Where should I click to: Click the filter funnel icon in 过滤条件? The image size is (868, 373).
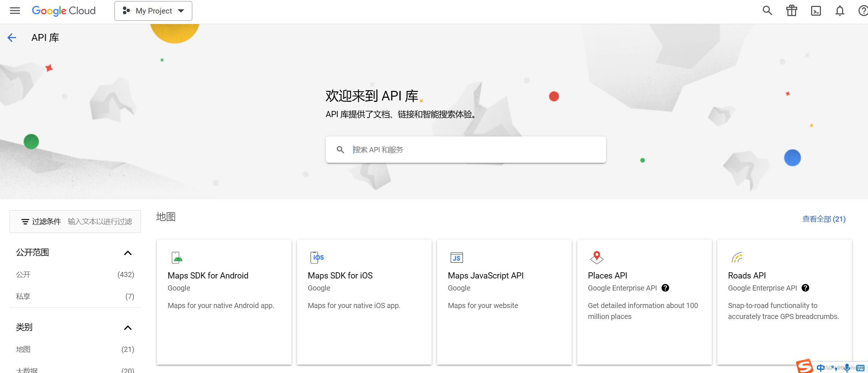[x=25, y=221]
